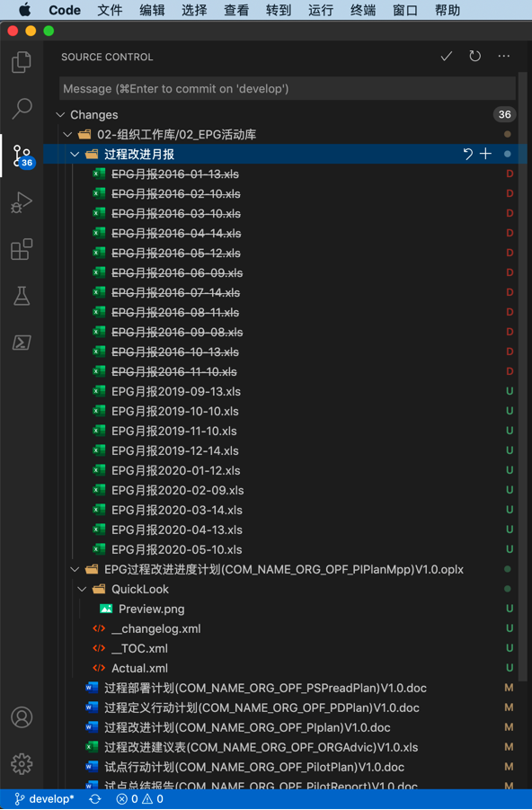Viewport: 532px width, 810px height.
Task: Click the develop branch indicator in status bar
Action: pos(44,799)
